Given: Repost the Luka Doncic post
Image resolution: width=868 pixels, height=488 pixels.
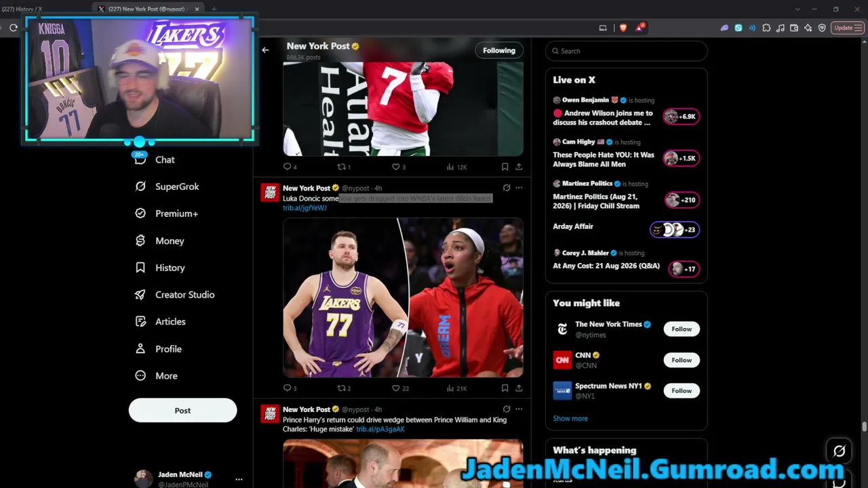Looking at the screenshot, I should [x=344, y=388].
